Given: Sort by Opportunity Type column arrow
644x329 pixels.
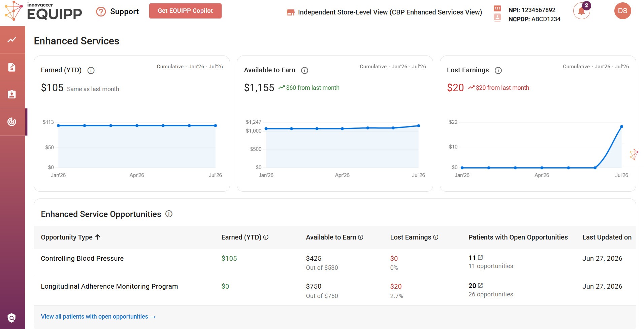Looking at the screenshot, I should 98,237.
